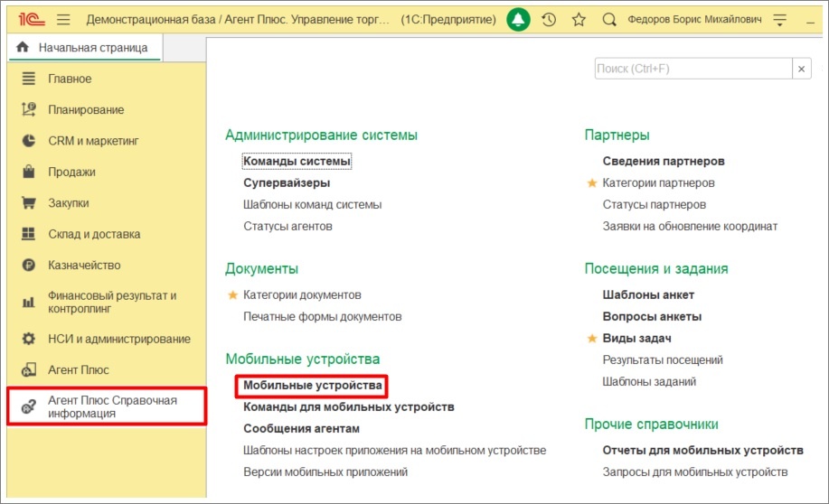Click the Агент Плюс section icon

coord(29,369)
